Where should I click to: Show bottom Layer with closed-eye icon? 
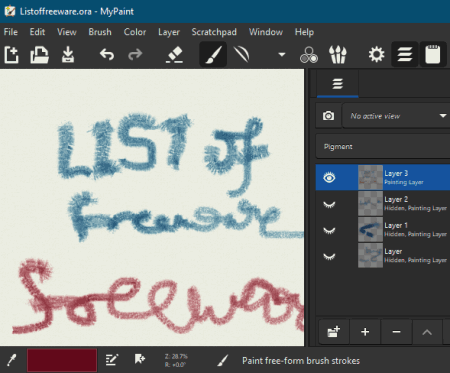329,256
